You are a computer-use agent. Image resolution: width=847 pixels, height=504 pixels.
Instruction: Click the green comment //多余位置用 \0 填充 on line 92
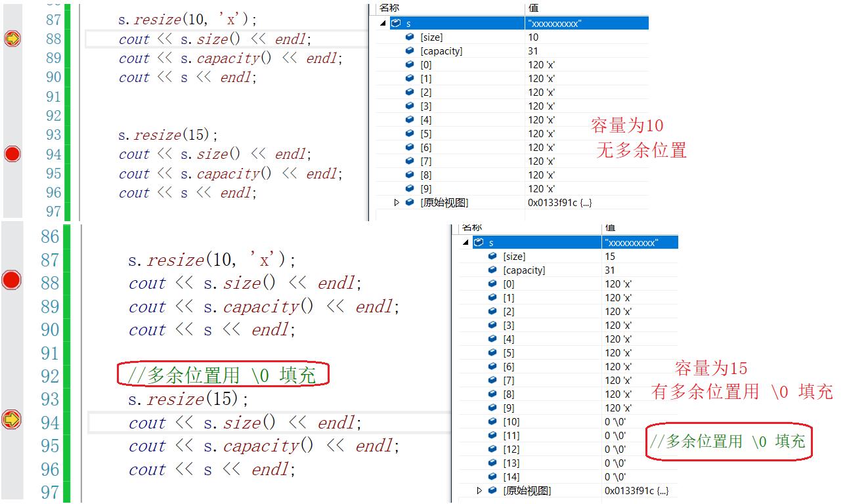(222, 375)
